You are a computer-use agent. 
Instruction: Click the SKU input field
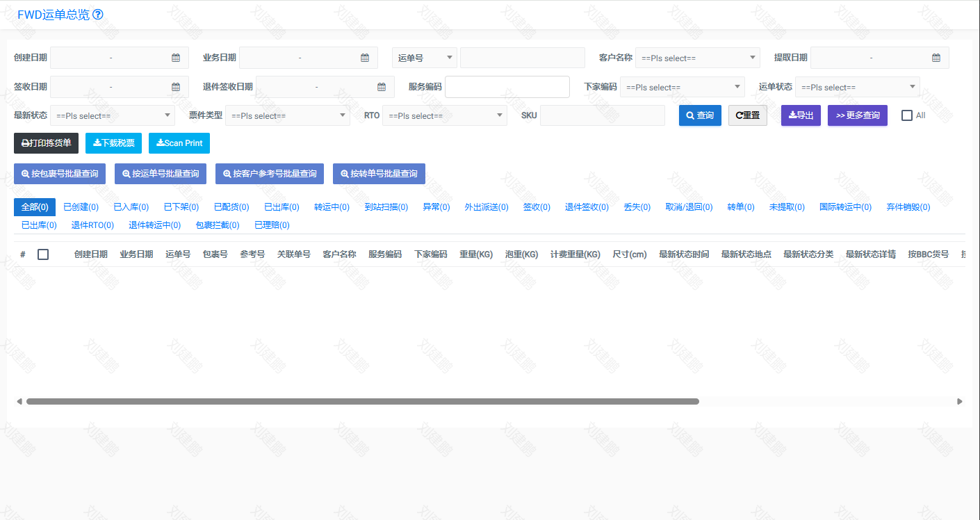coord(602,115)
